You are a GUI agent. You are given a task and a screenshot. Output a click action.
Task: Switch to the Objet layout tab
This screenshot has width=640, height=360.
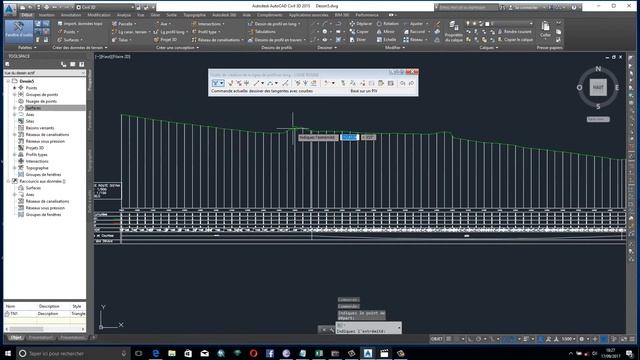click(16, 338)
